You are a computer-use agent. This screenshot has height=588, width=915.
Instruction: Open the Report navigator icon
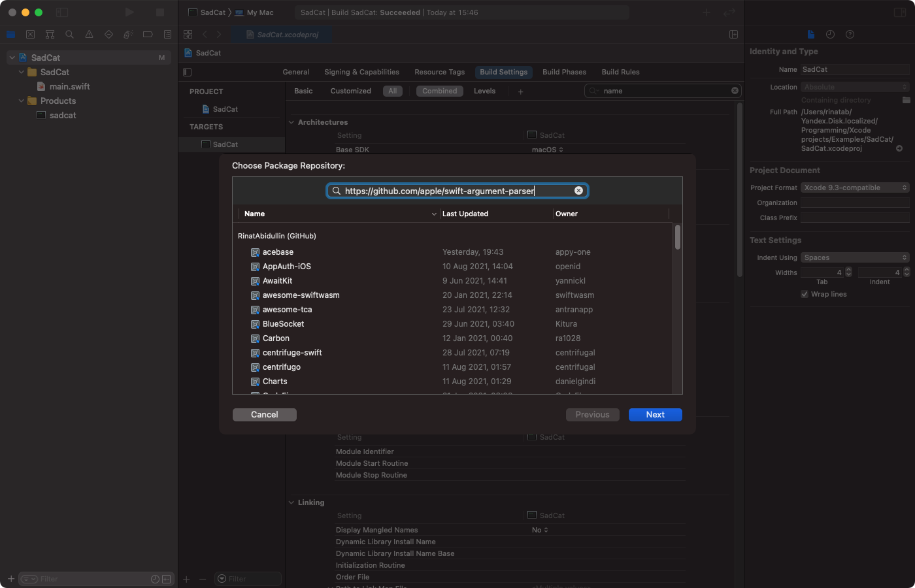(x=167, y=35)
